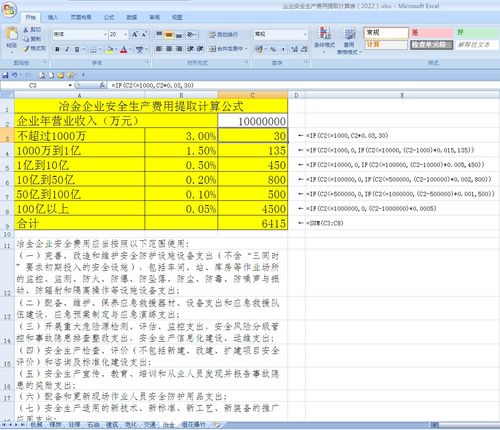Apply the 常规 (Normal) cell style

(386, 33)
